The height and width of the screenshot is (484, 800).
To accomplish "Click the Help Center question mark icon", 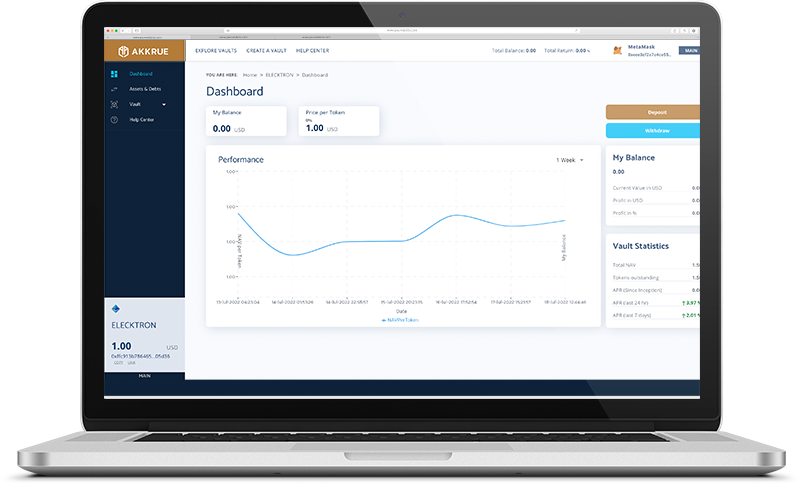I will pyautogui.click(x=114, y=120).
